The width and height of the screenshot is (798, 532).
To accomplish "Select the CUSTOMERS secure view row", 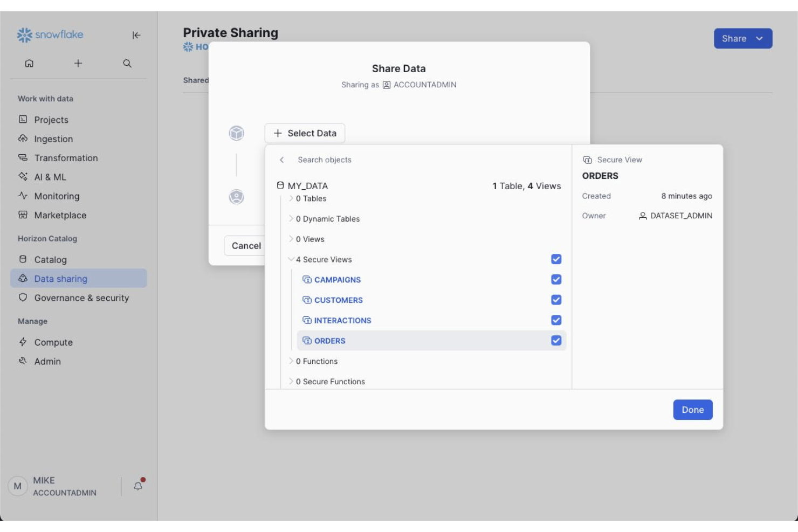I will click(431, 300).
